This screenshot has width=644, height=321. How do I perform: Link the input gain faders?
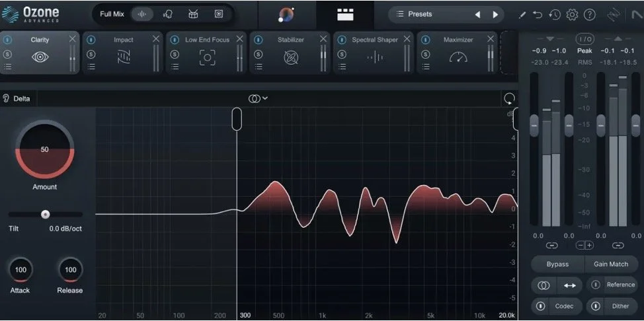551,246
